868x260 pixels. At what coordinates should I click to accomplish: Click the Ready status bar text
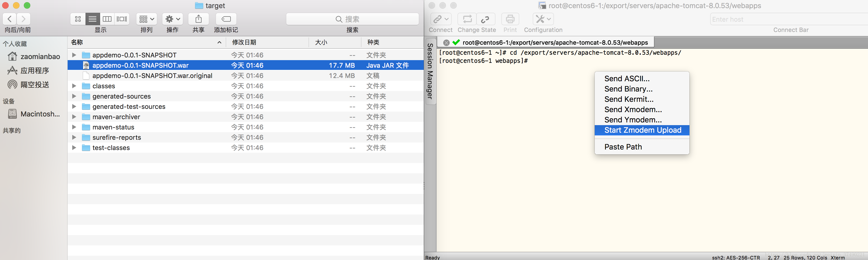pos(433,257)
